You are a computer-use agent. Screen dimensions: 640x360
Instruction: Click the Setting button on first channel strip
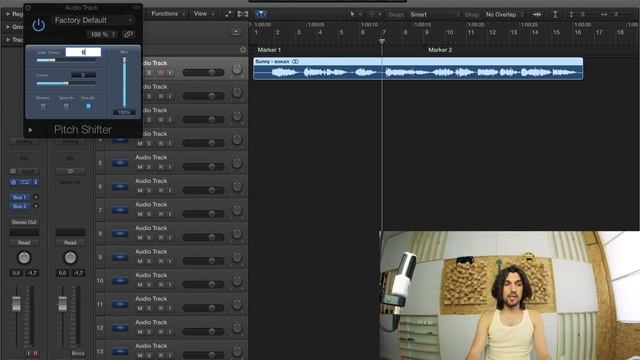tap(24, 142)
